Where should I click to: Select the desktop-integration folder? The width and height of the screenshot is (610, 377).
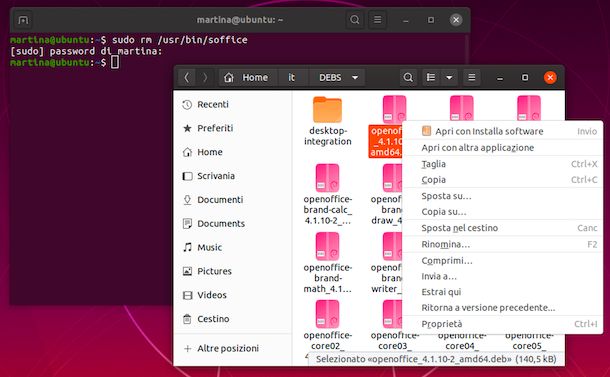(x=328, y=121)
